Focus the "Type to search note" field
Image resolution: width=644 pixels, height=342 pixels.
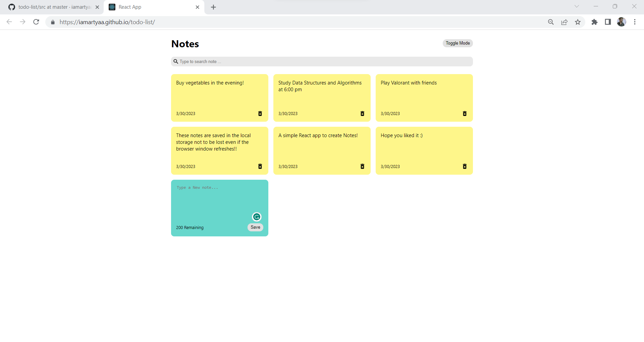click(322, 61)
